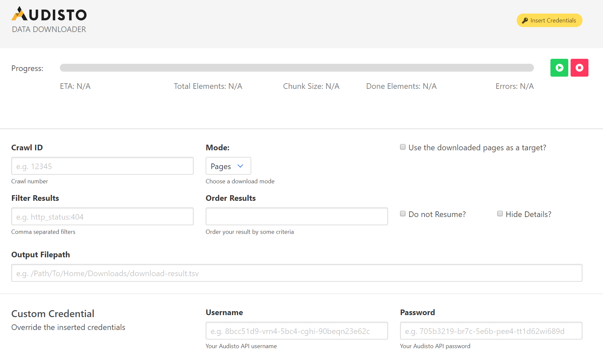This screenshot has width=603, height=364.
Task: Click the 'Chunk Size: N/A' text
Action: pos(311,86)
